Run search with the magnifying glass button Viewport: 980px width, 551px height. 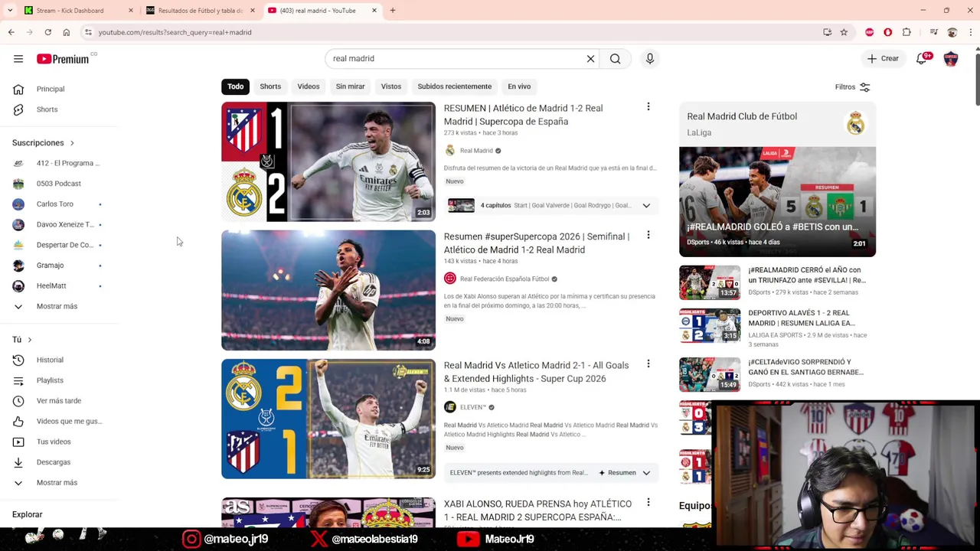pos(615,59)
